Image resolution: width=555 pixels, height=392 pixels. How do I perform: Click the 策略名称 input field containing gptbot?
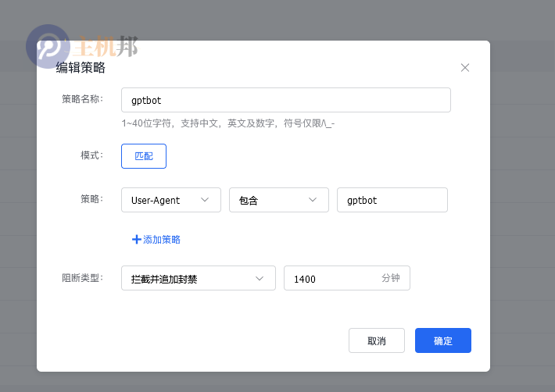click(285, 100)
